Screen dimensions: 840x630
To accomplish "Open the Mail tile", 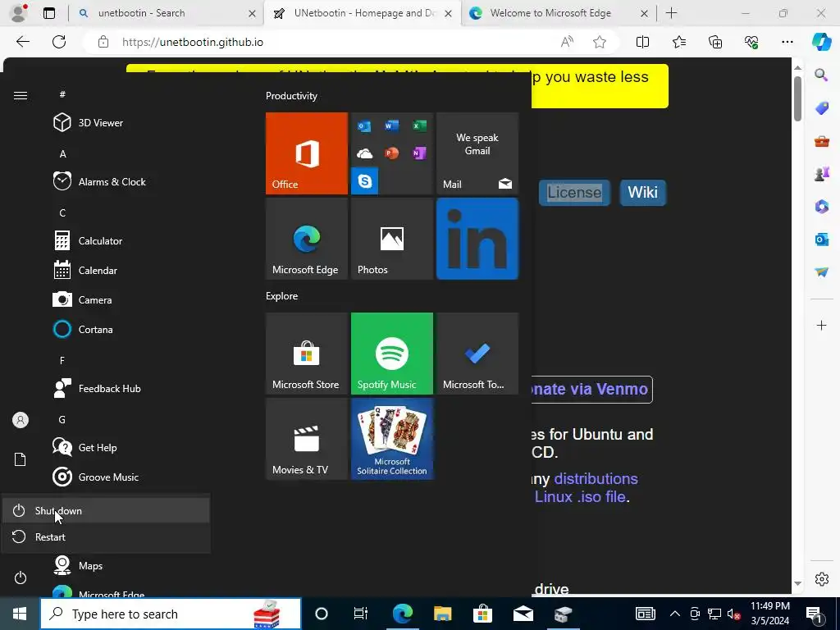I will (x=477, y=153).
